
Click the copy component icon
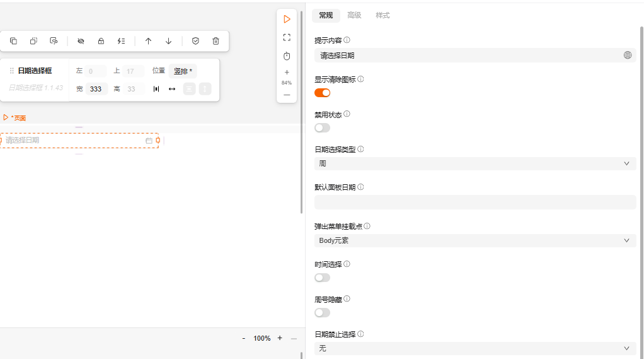13,41
